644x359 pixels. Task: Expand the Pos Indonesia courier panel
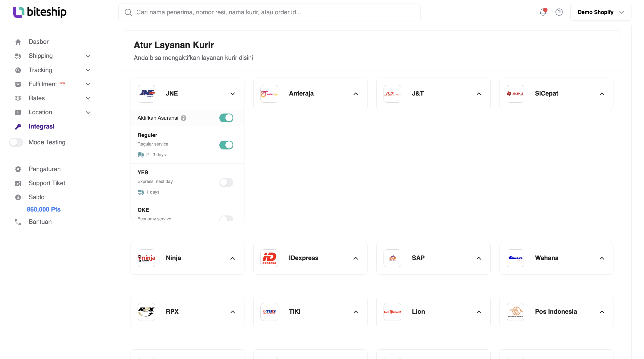coord(602,312)
